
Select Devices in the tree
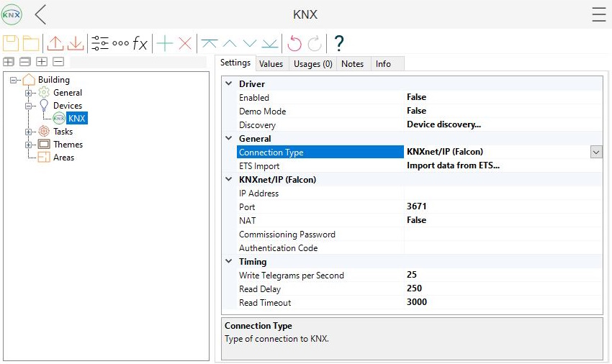pos(68,105)
